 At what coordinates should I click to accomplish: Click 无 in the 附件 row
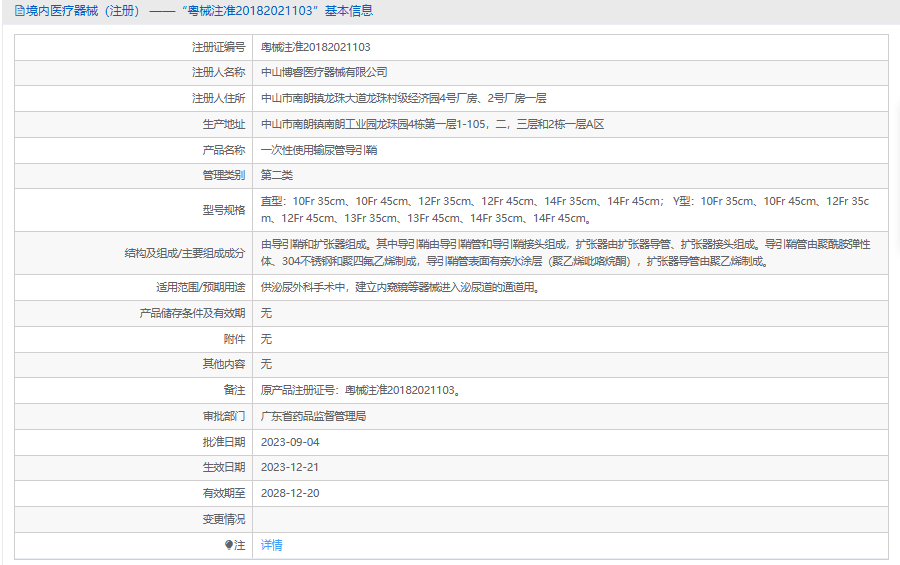266,339
